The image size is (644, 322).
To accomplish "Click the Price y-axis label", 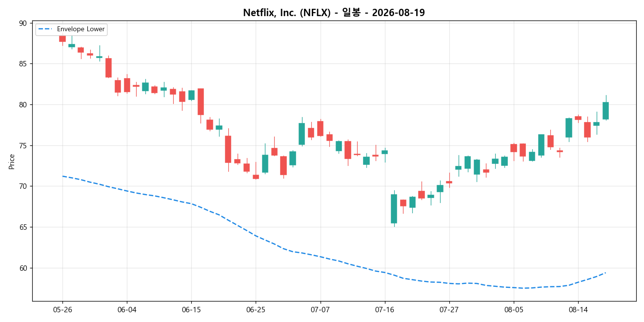I will [12, 161].
